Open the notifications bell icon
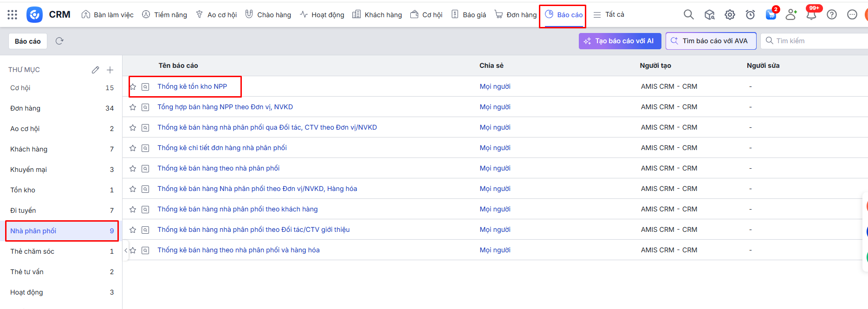 tap(811, 15)
